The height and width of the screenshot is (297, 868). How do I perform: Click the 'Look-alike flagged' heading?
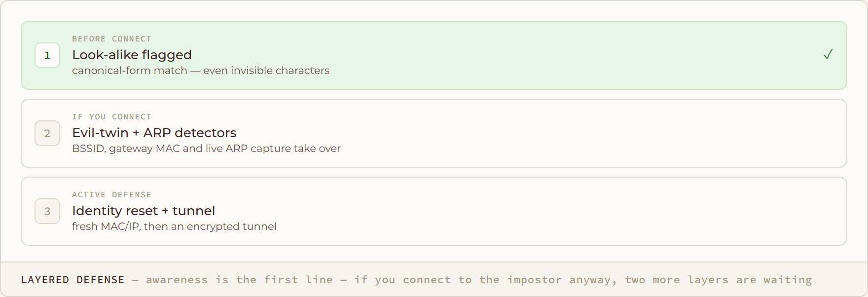pos(132,55)
